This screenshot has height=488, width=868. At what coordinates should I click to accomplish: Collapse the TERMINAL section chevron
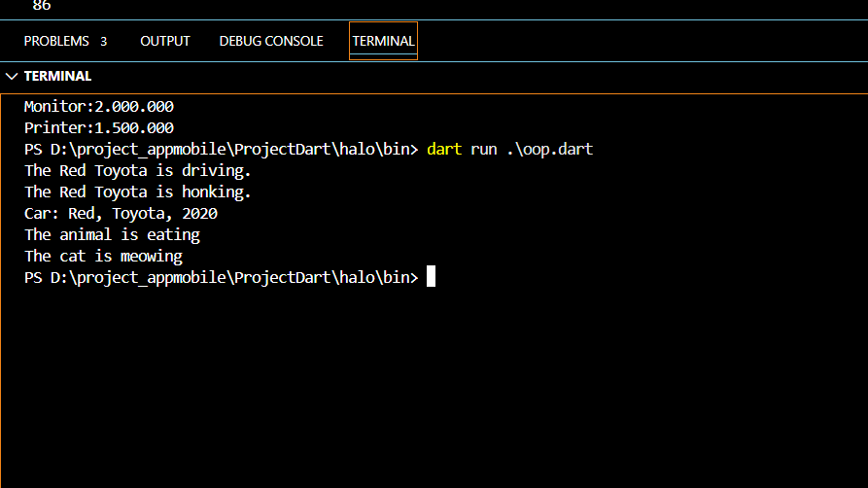(12, 76)
